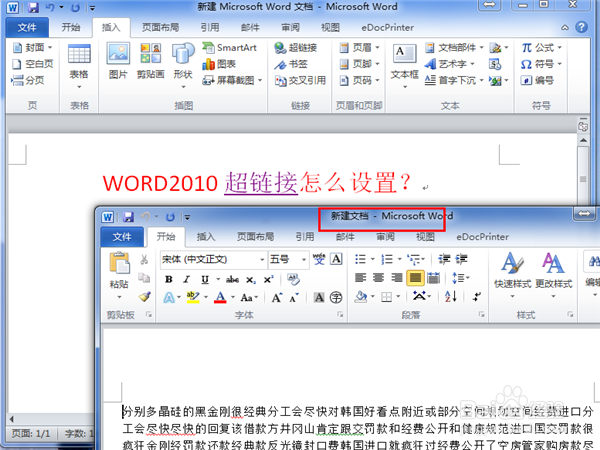Screen dimensions: 600x450
Task: Open the Table (表格) insert menu
Action: pos(79,67)
